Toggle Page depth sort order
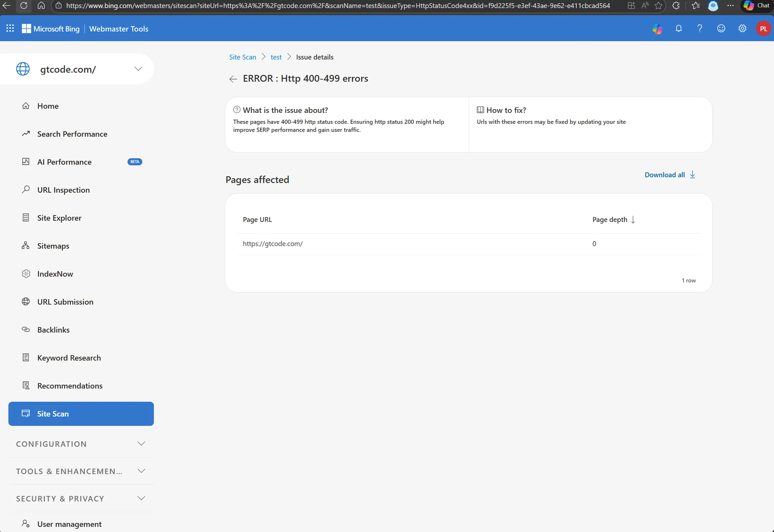 633,220
